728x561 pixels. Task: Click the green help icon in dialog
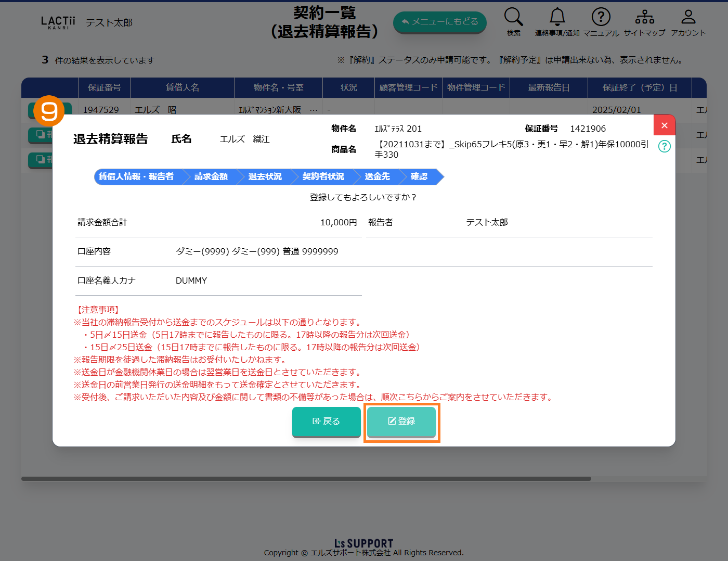[664, 146]
